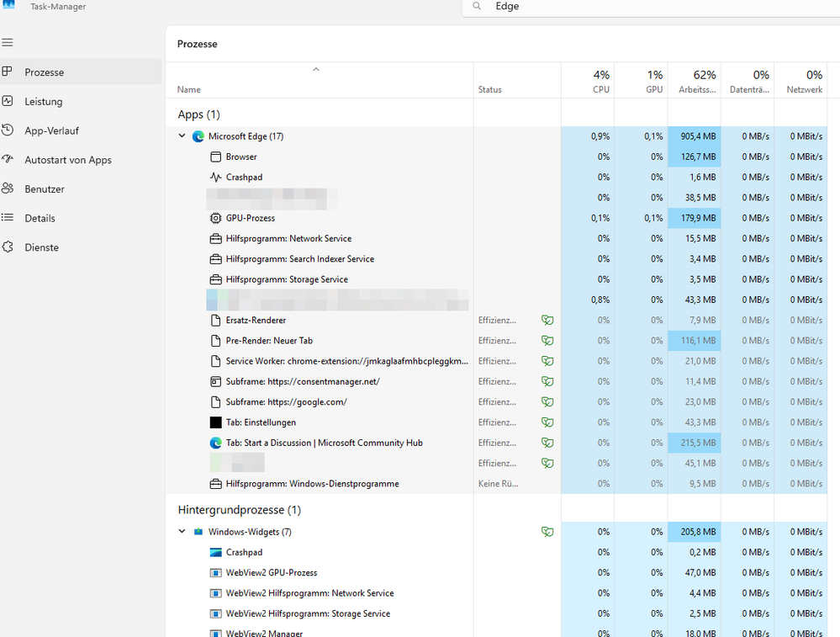The width and height of the screenshot is (840, 637).
Task: Open the App-Verlauf page
Action: click(x=81, y=130)
